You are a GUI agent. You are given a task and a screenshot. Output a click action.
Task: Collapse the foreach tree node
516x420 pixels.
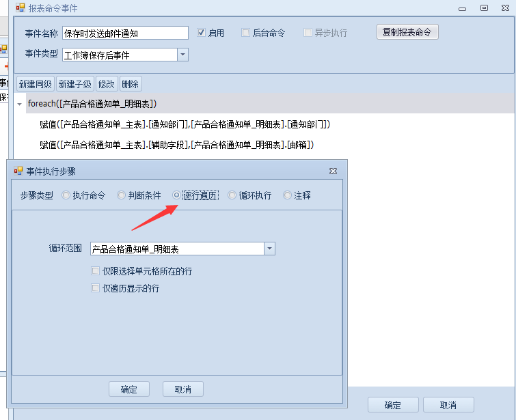tap(20, 104)
